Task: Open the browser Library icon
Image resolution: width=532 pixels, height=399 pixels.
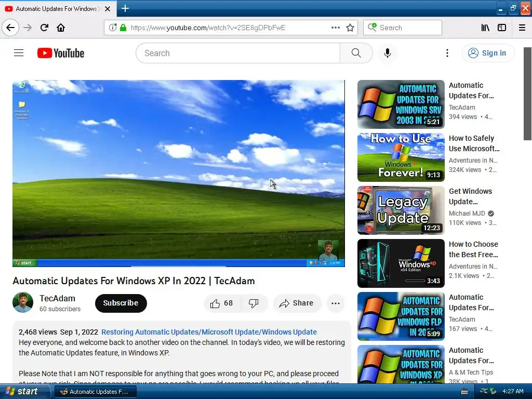Action: [485, 28]
